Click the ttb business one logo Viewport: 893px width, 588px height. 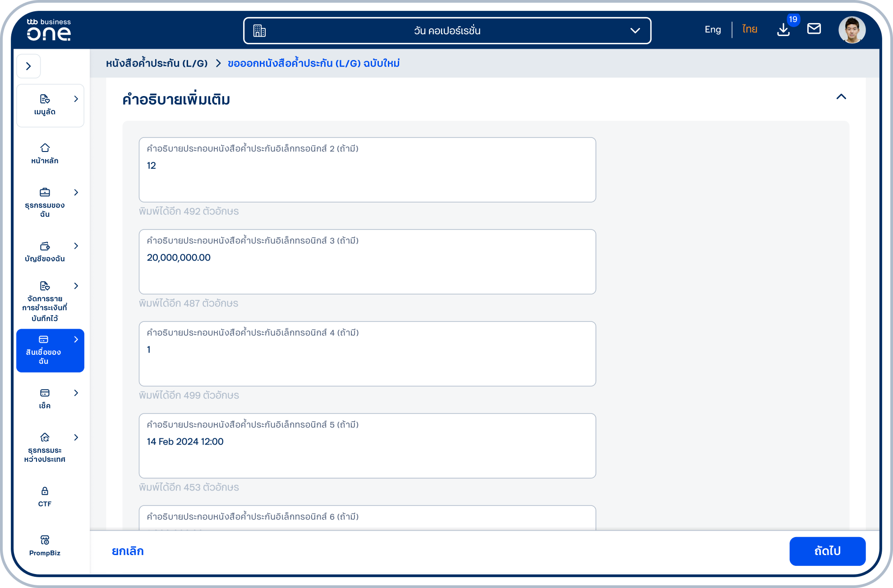pos(49,30)
